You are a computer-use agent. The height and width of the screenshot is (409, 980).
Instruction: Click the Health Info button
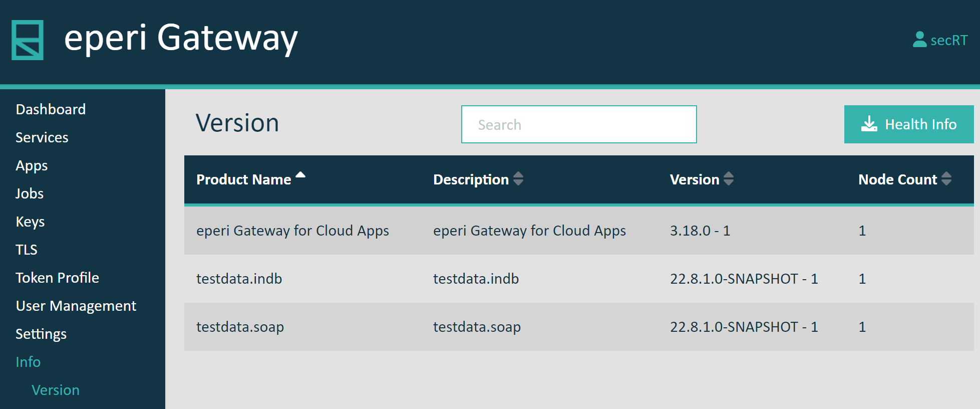coord(909,124)
